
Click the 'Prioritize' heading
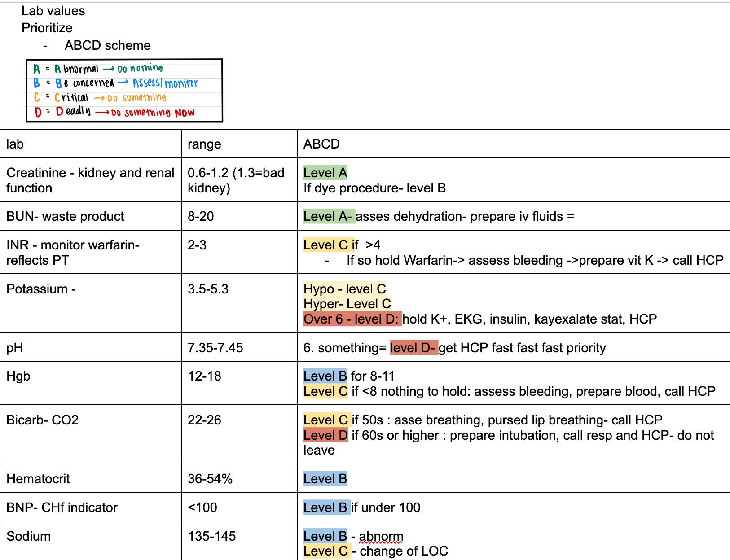coord(46,28)
